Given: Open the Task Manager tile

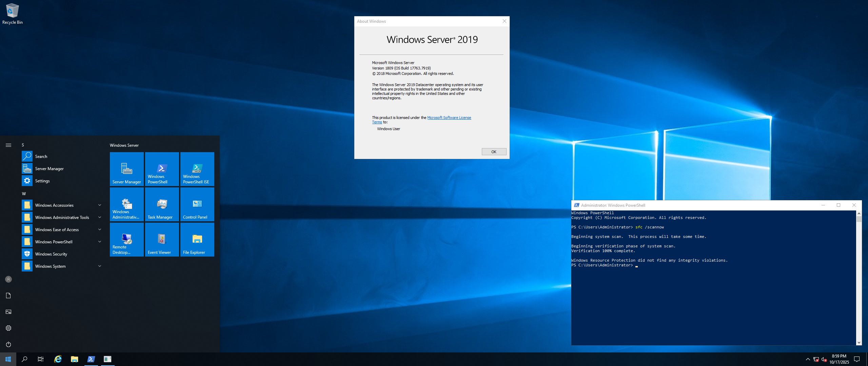Looking at the screenshot, I should 162,204.
